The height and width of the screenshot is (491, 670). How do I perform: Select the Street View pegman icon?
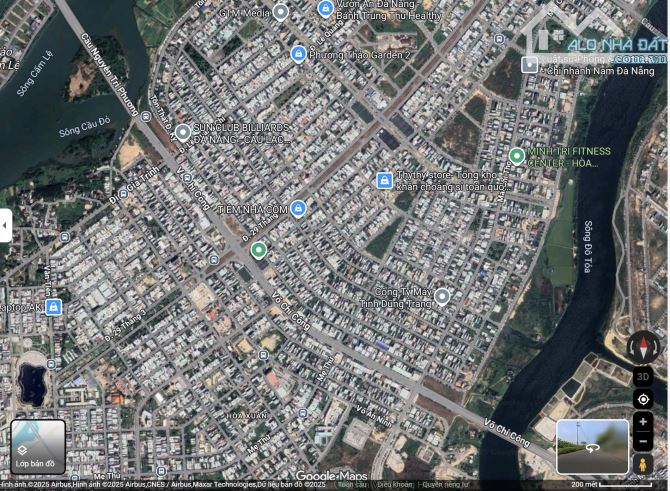[x=643, y=465]
